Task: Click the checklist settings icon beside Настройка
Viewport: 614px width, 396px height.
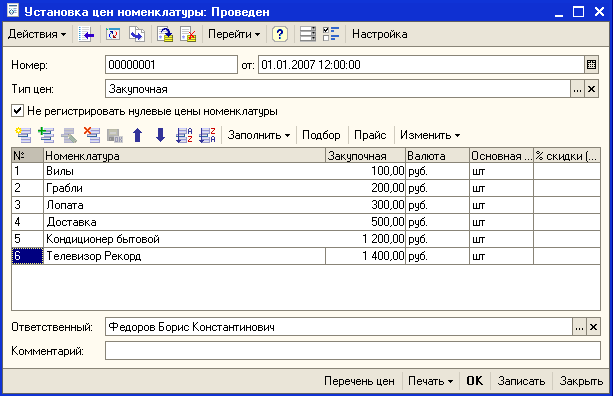Action: [331, 34]
